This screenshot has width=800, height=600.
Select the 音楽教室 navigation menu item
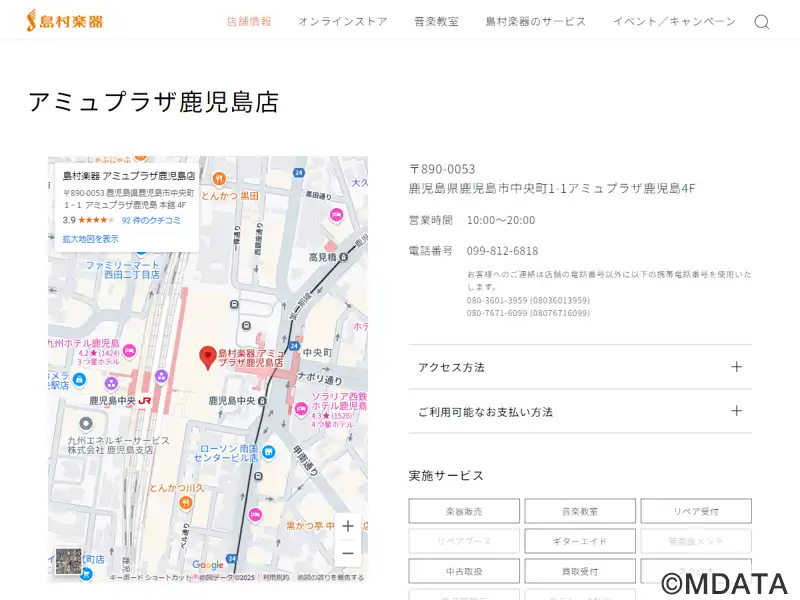(x=436, y=21)
